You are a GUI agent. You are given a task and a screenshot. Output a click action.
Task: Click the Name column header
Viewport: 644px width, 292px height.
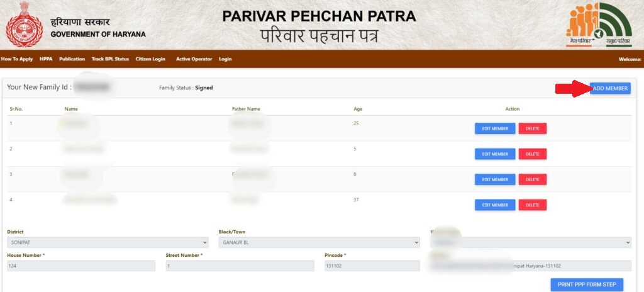pyautogui.click(x=71, y=109)
